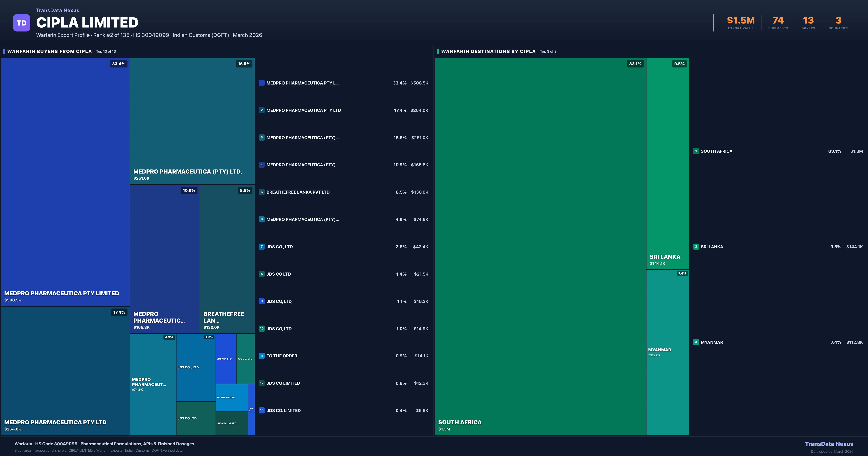Click rank badge 1 in buyers list
868x456 pixels.
pos(261,83)
